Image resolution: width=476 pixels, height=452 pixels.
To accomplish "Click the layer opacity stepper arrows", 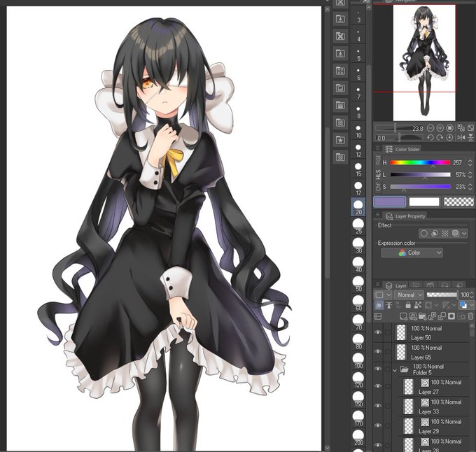I will pyautogui.click(x=472, y=295).
